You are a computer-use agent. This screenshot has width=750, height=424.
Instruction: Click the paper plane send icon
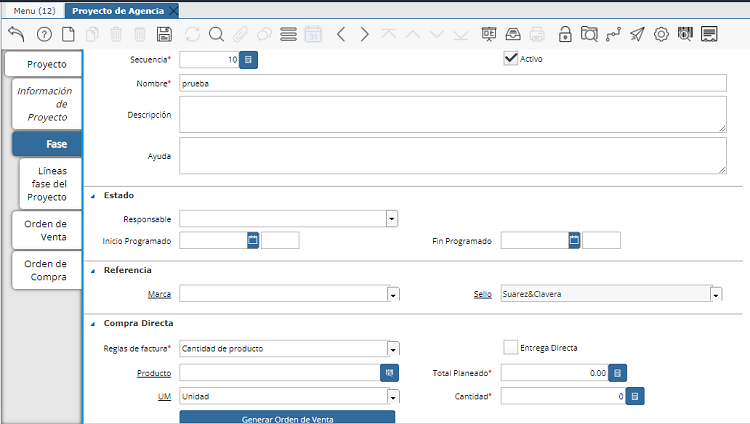[637, 34]
